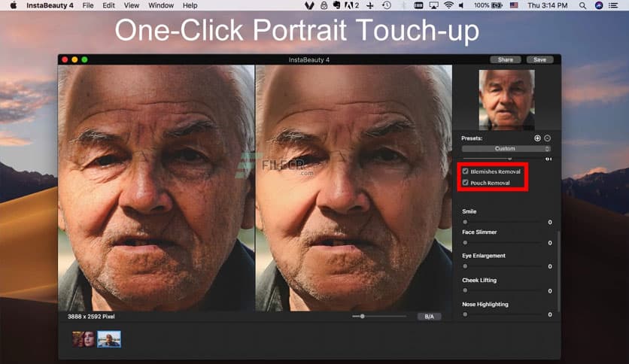Open the Custom presets dropdown

pos(506,149)
